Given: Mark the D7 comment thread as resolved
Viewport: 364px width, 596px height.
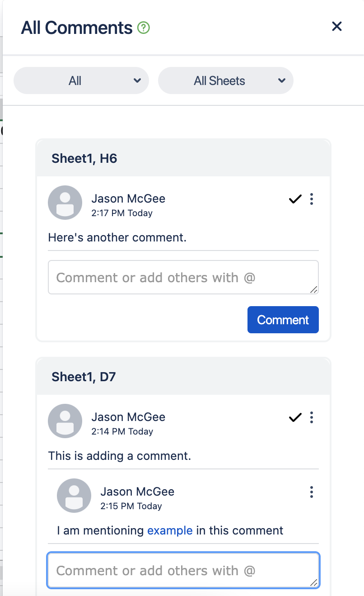Looking at the screenshot, I should click(x=295, y=417).
